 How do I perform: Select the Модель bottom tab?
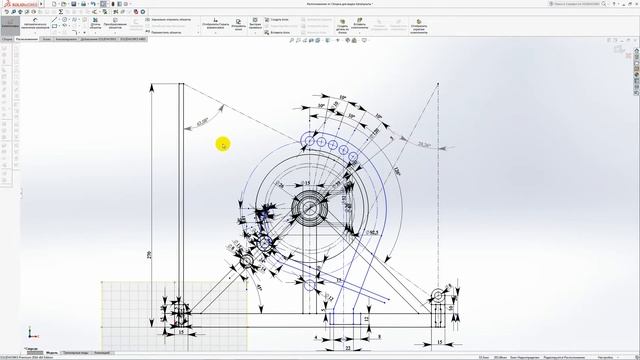(52, 353)
